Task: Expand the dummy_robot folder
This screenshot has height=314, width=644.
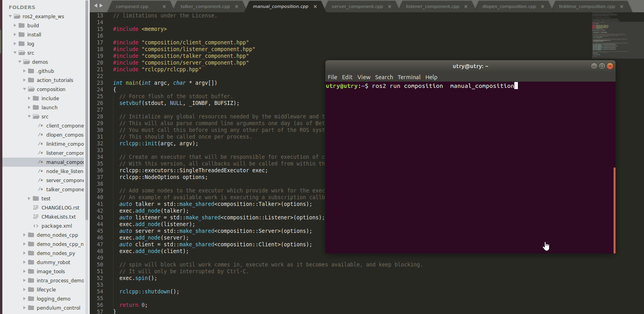Action: tap(25, 262)
